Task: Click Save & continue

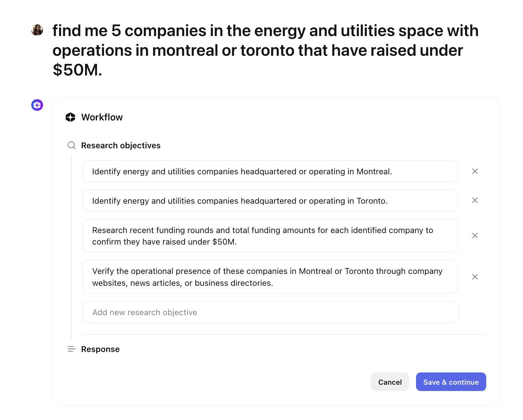Action: 451,382
